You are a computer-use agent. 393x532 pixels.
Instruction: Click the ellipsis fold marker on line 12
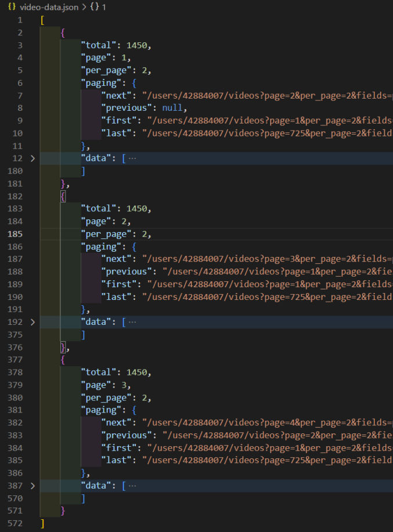pyautogui.click(x=132, y=158)
